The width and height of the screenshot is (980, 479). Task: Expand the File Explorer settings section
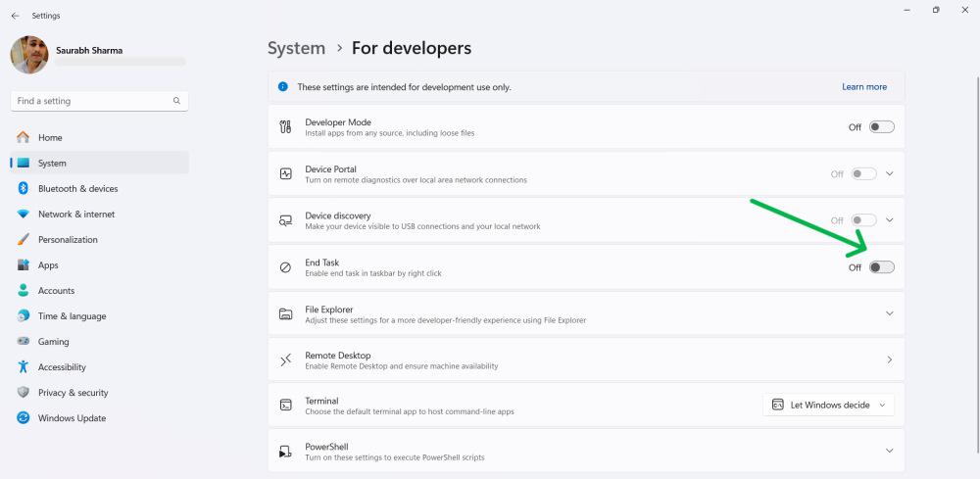(889, 313)
